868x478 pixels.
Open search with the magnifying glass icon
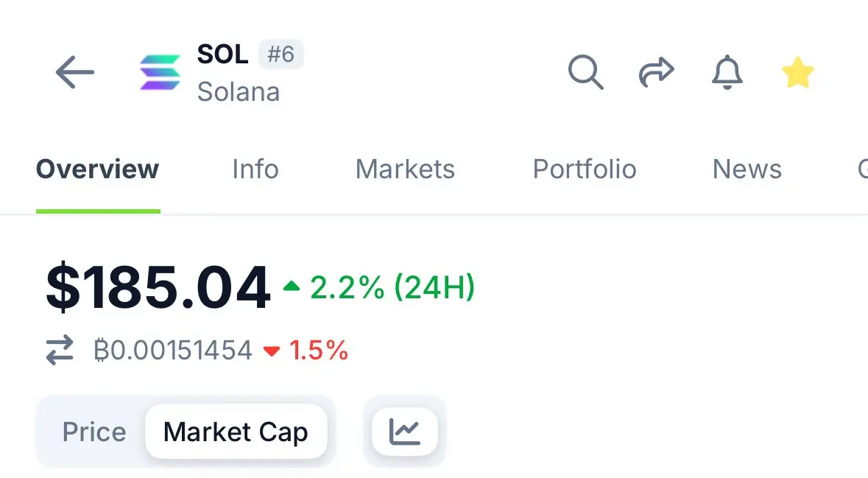(x=586, y=72)
